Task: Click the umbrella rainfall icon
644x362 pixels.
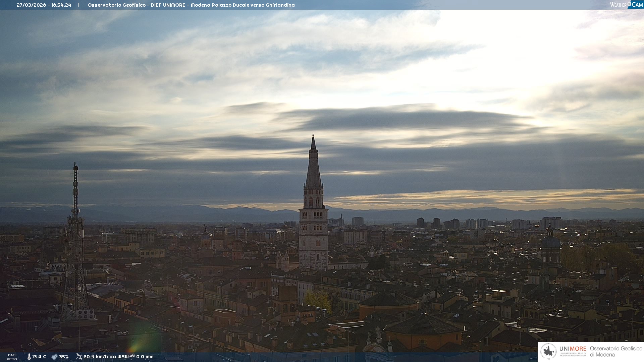Action: 132,357
